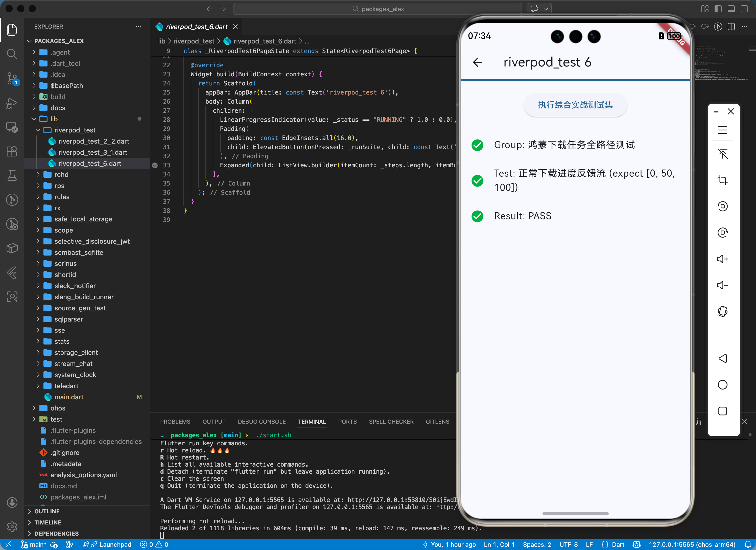Toggle secondary side bar layout button

tap(744, 9)
